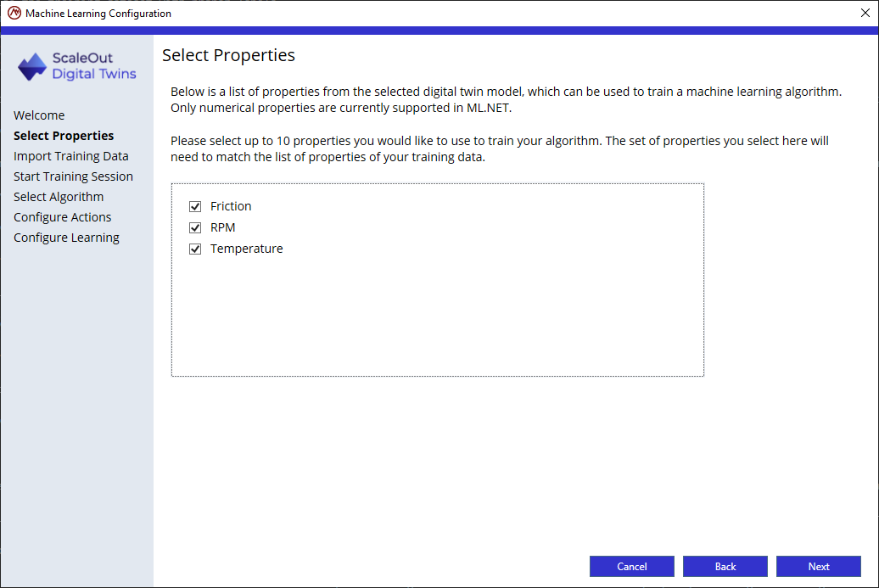Click the Friction label text
This screenshot has height=588, width=879.
tap(231, 206)
